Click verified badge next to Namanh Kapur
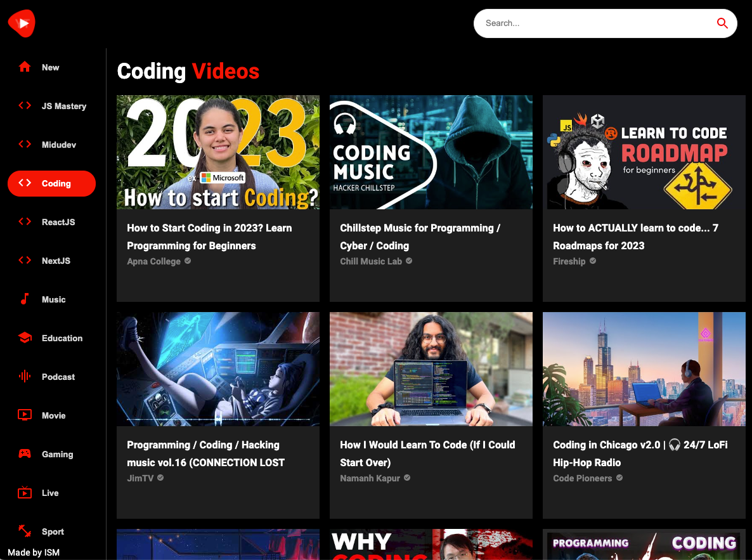Viewport: 752px width, 560px height. tap(407, 478)
